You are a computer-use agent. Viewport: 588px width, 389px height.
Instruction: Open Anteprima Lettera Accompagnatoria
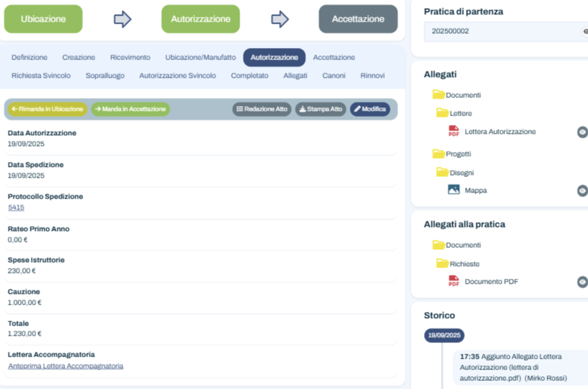click(65, 365)
